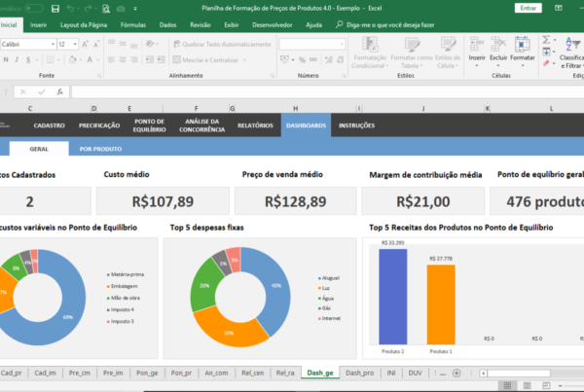Click the Save icon in the quick access toolbar
This screenshot has width=584, height=392.
[x=55, y=9]
